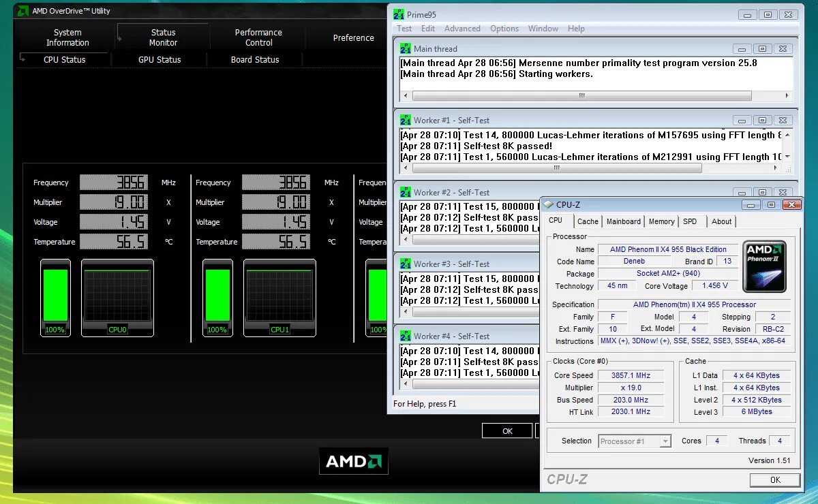Viewport: 818px width, 504px height.
Task: Click the Prime95 title bar icon
Action: click(x=398, y=14)
